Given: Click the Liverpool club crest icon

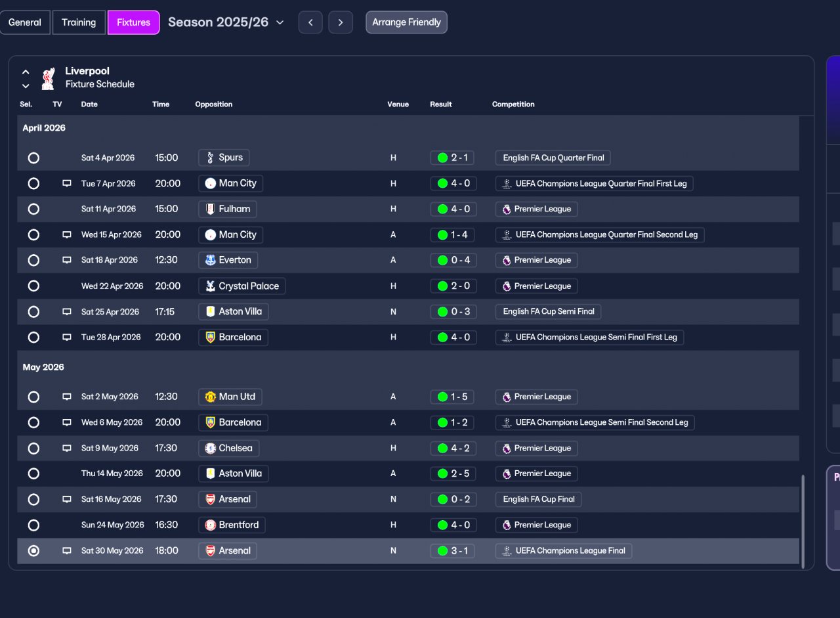Looking at the screenshot, I should pos(47,78).
